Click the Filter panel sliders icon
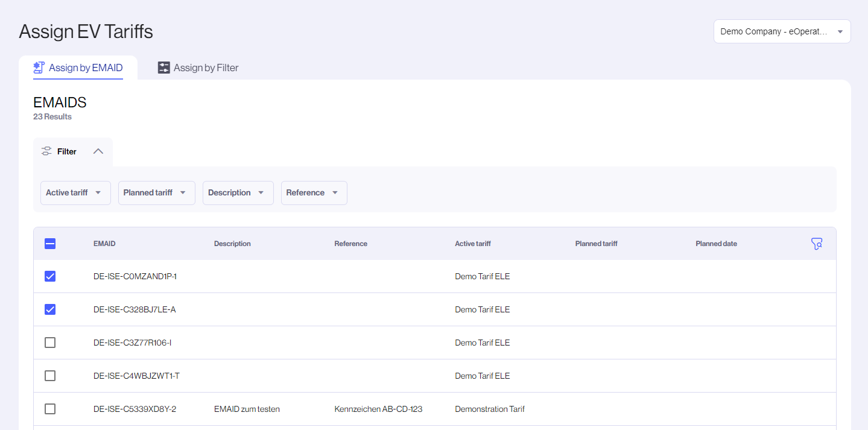 coord(46,151)
